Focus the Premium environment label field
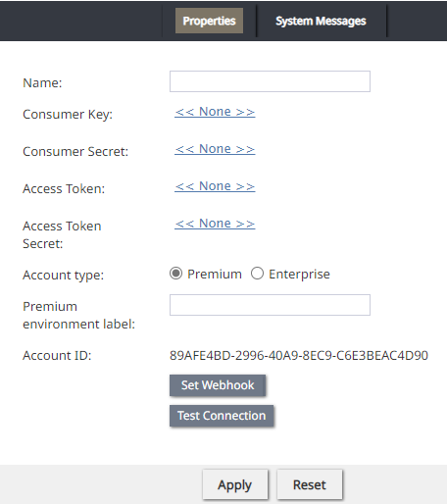Image resolution: width=447 pixels, height=504 pixels. click(x=270, y=305)
